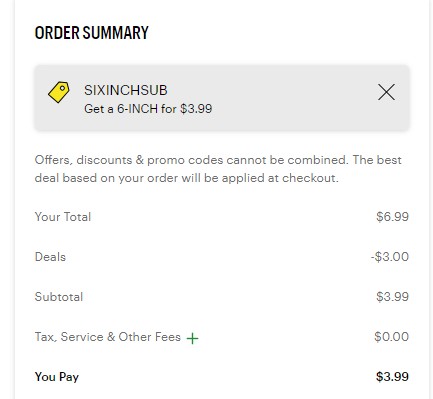Viewport: 433px width, 399px height.
Task: Click the bold You Pay $3.99 amount
Action: [392, 377]
